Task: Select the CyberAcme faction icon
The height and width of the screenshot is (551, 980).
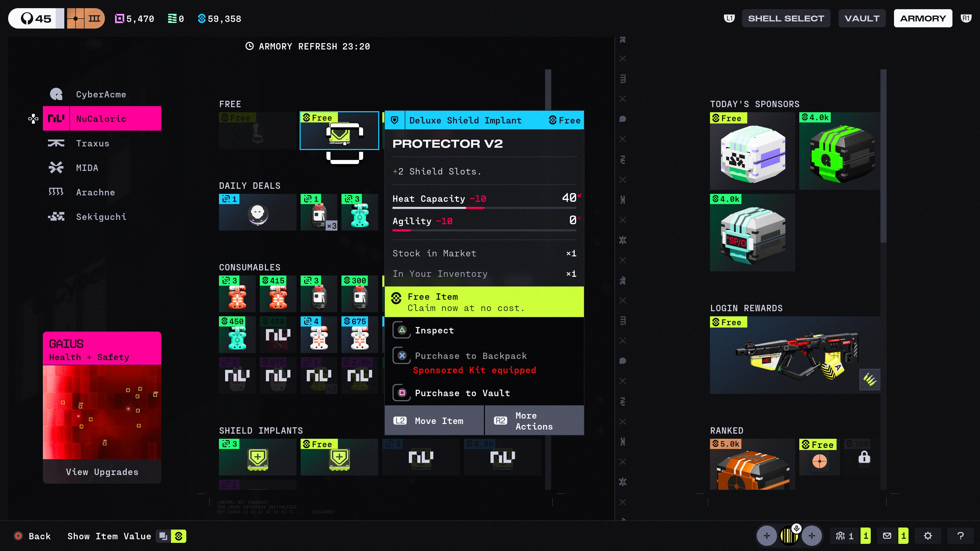Action: click(56, 94)
